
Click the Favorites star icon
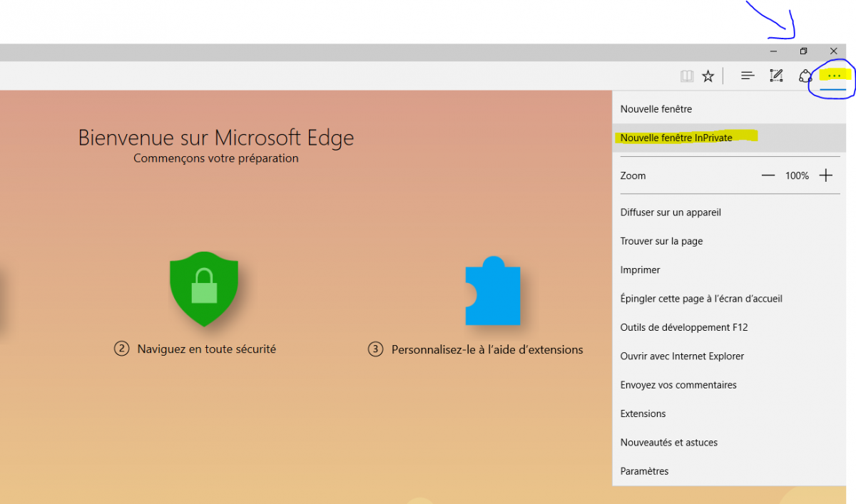coord(708,76)
